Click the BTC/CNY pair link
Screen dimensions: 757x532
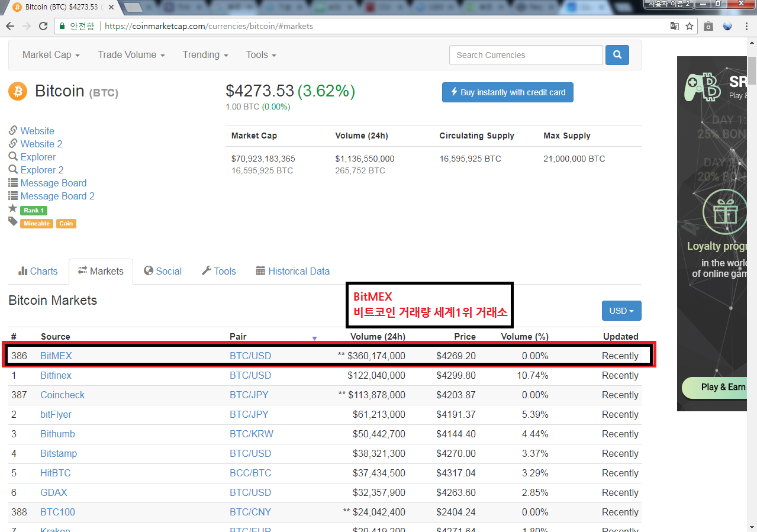pyautogui.click(x=250, y=512)
